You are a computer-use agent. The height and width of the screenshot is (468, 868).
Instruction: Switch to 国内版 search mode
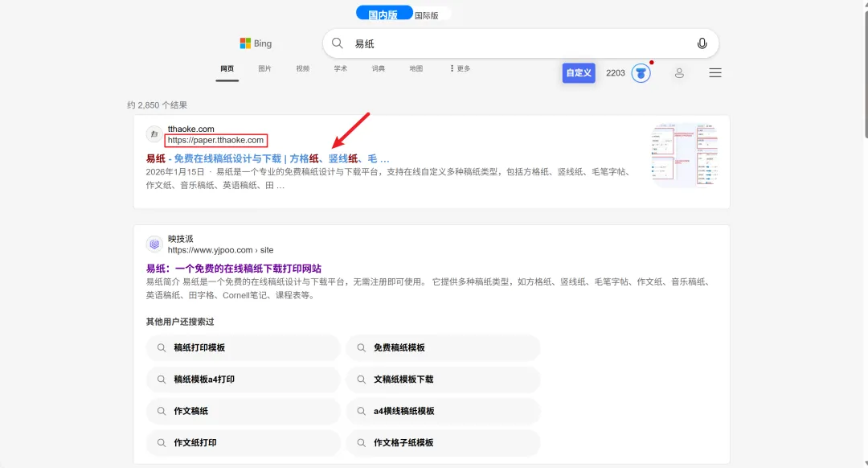coord(383,14)
